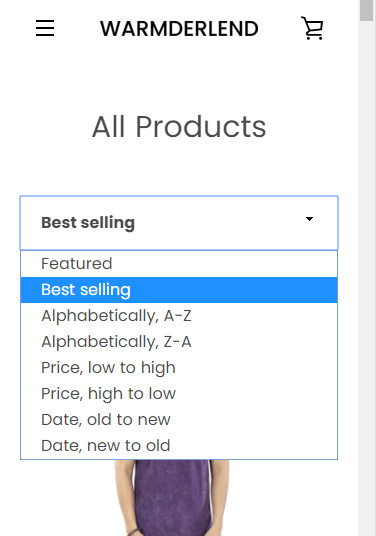
Task: Open the shopping cart
Action: [x=312, y=28]
